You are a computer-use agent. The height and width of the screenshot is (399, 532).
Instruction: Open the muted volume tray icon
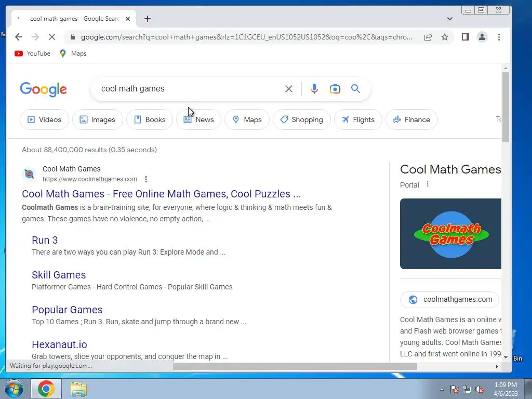pos(480,390)
